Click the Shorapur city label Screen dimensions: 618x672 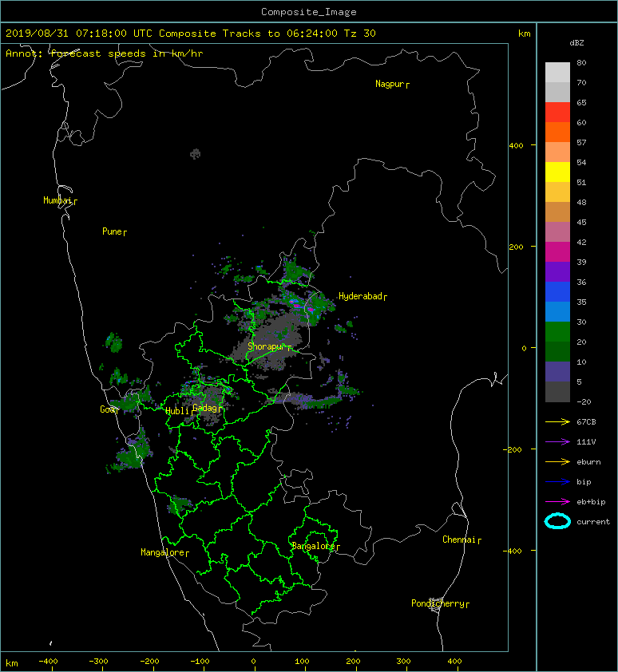[x=269, y=346]
